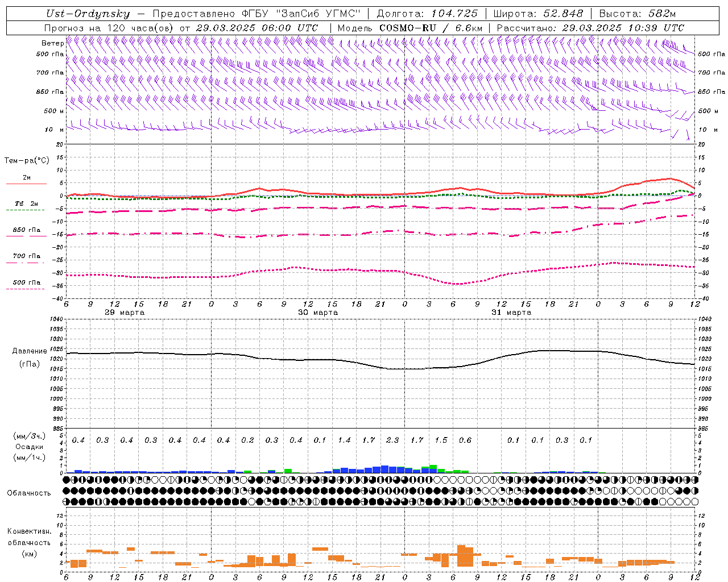The height and width of the screenshot is (582, 728).
Task: Click the "(мм/1ч.)" precipitation unit label
Action: (x=30, y=458)
